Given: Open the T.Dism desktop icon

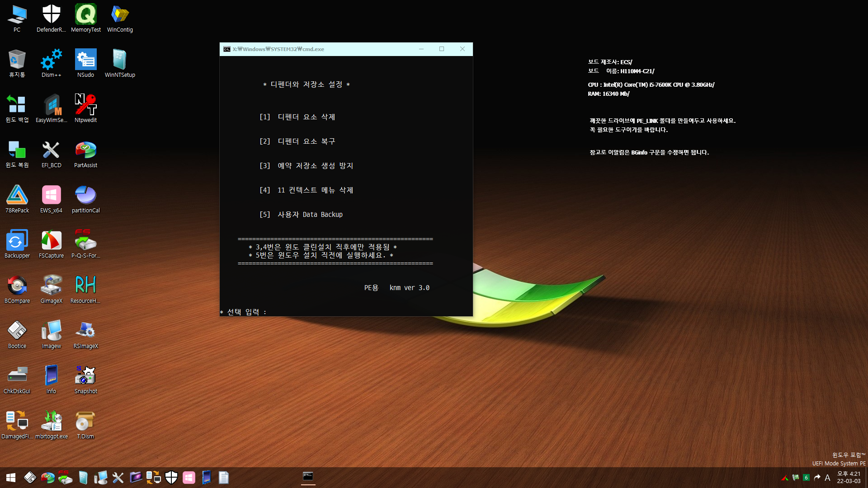Looking at the screenshot, I should (x=86, y=425).
